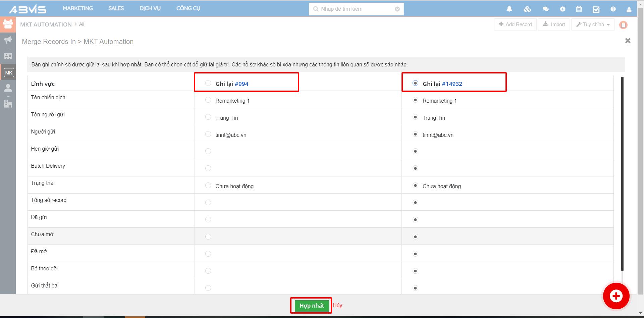
Task: Open the DỊCH VỤ menu
Action: click(150, 8)
